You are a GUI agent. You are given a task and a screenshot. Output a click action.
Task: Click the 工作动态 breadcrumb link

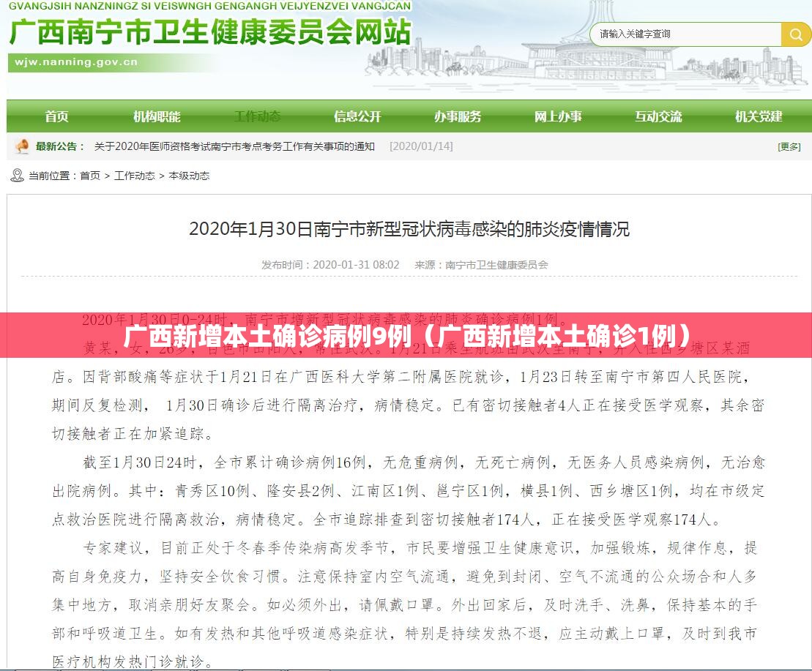click(x=134, y=176)
